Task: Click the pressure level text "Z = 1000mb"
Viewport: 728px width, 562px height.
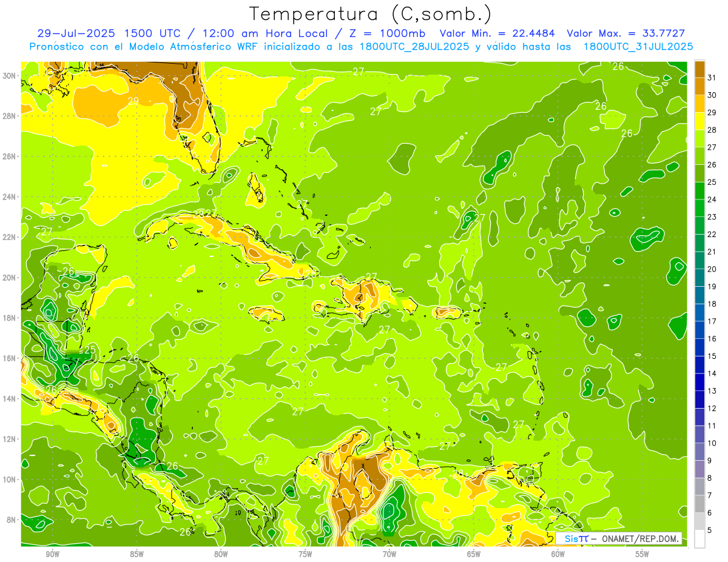Action: [388, 33]
